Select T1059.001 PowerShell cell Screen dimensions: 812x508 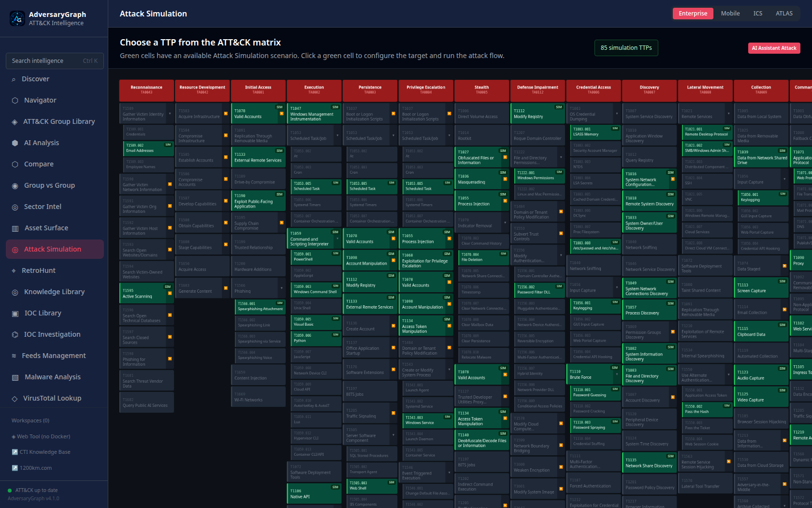point(316,257)
